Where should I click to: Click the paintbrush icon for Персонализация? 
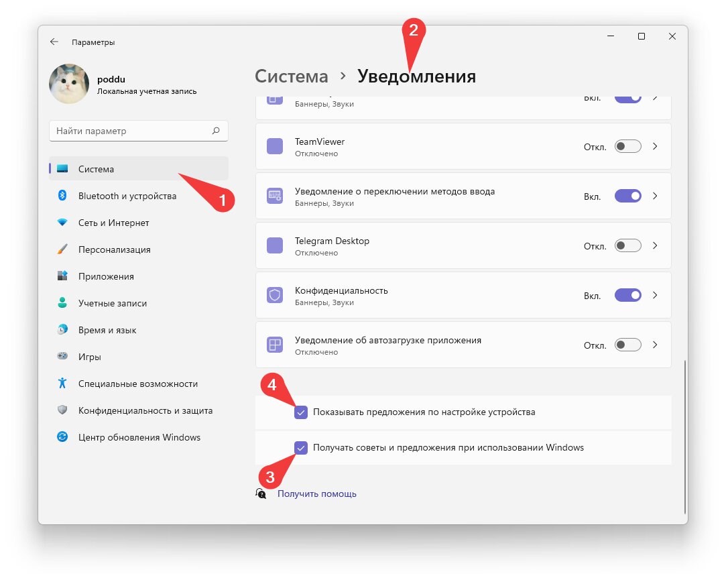tap(62, 249)
